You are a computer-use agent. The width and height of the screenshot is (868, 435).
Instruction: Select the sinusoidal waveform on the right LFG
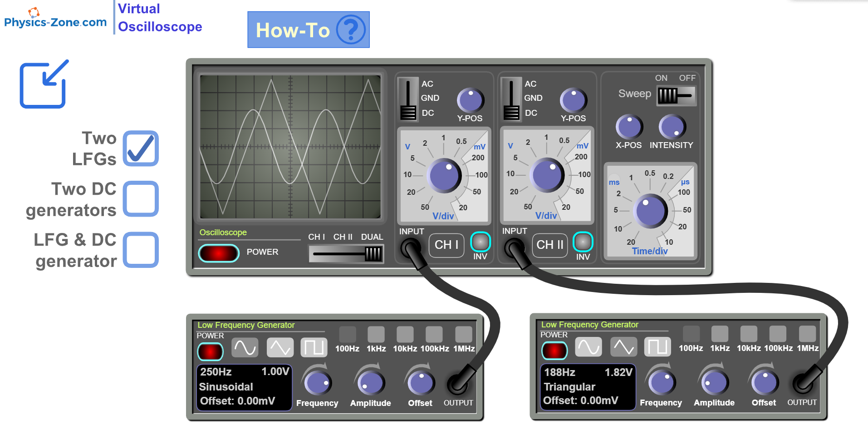(x=588, y=347)
